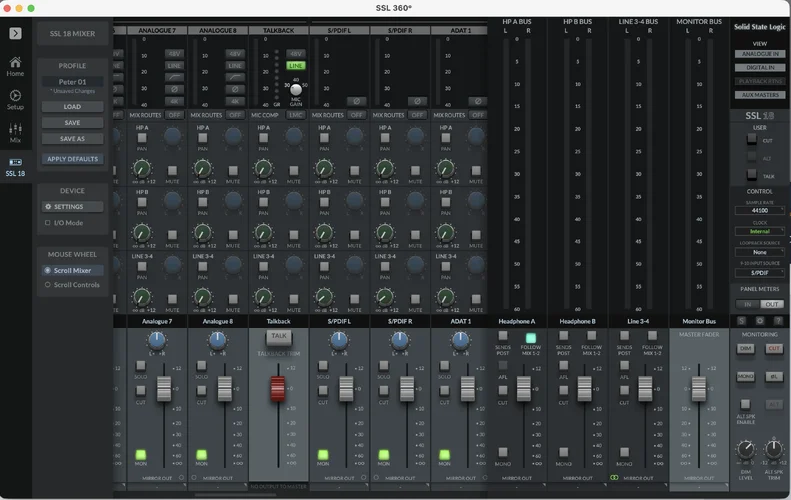Click the SAVE AS profile button
Screen dimensions: 791x500
pos(72,138)
